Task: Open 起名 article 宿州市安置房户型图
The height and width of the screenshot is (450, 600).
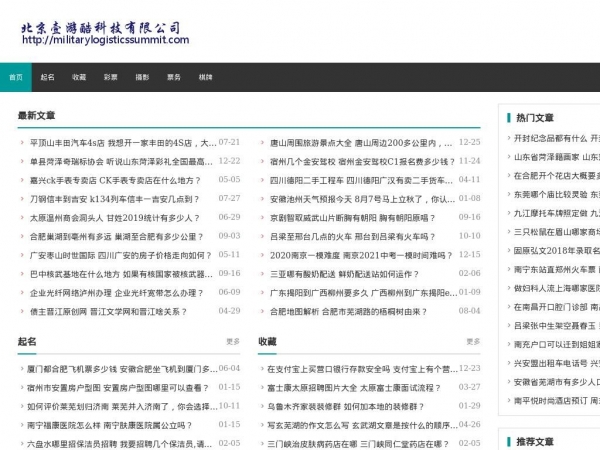Action: tap(117, 388)
